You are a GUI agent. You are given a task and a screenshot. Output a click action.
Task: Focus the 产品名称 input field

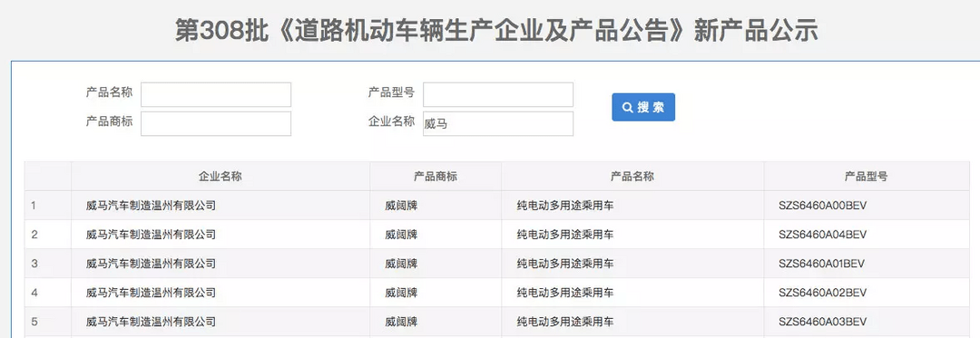(216, 95)
